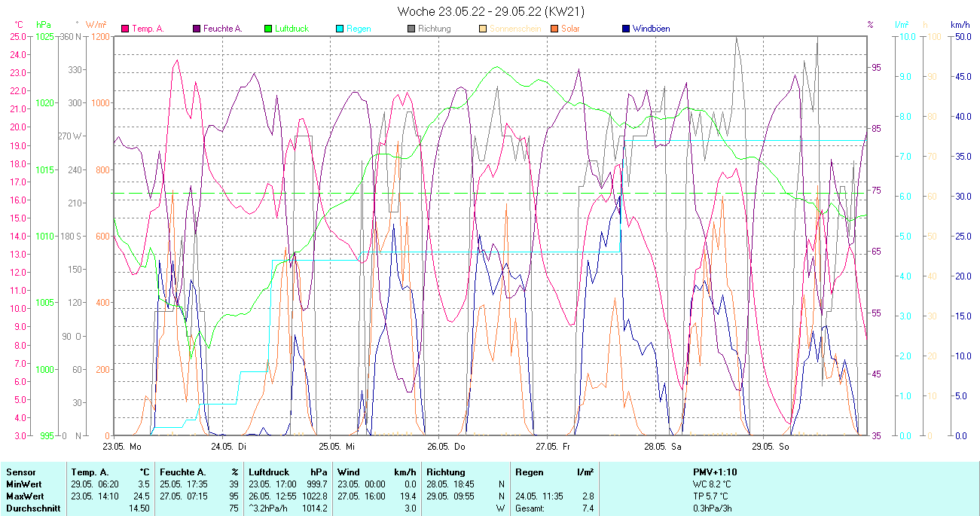This screenshot has width=980, height=516.
Task: Click the orange Solar legend swatch
Action: (x=554, y=29)
